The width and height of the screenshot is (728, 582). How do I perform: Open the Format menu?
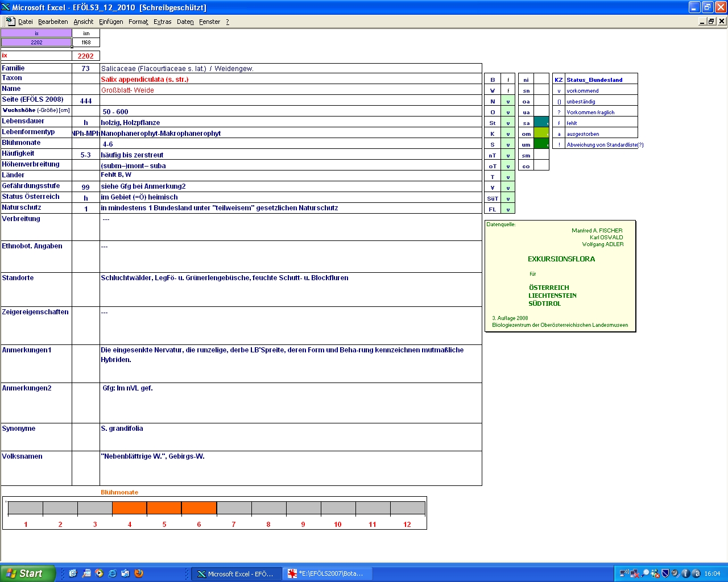(x=138, y=22)
